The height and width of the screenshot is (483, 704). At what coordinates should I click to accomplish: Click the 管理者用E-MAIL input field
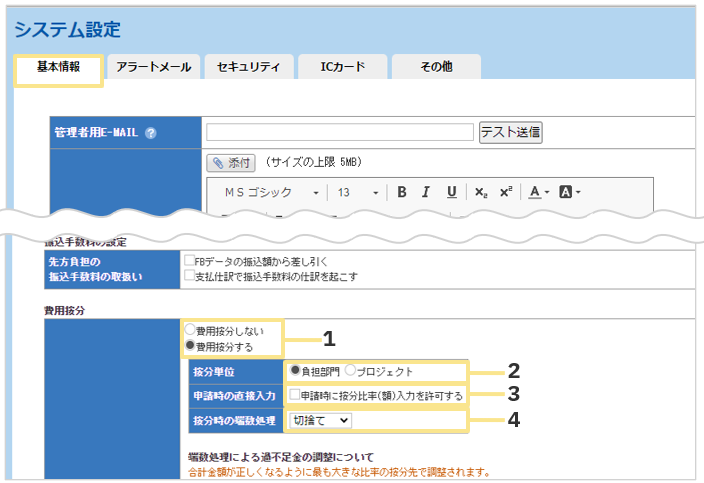click(x=339, y=132)
